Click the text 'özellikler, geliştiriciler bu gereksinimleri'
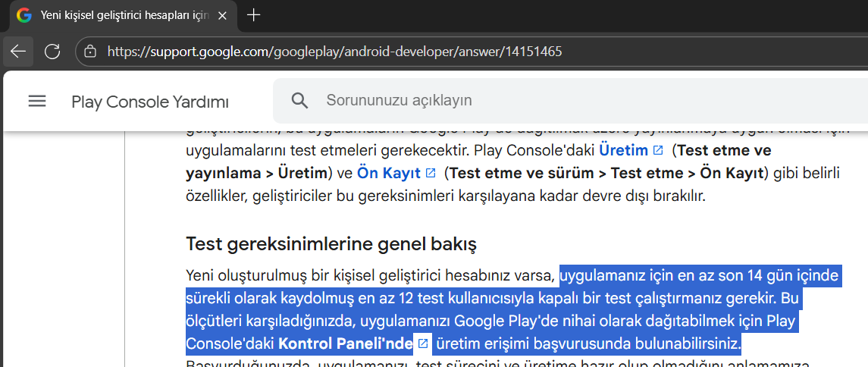 [321, 196]
